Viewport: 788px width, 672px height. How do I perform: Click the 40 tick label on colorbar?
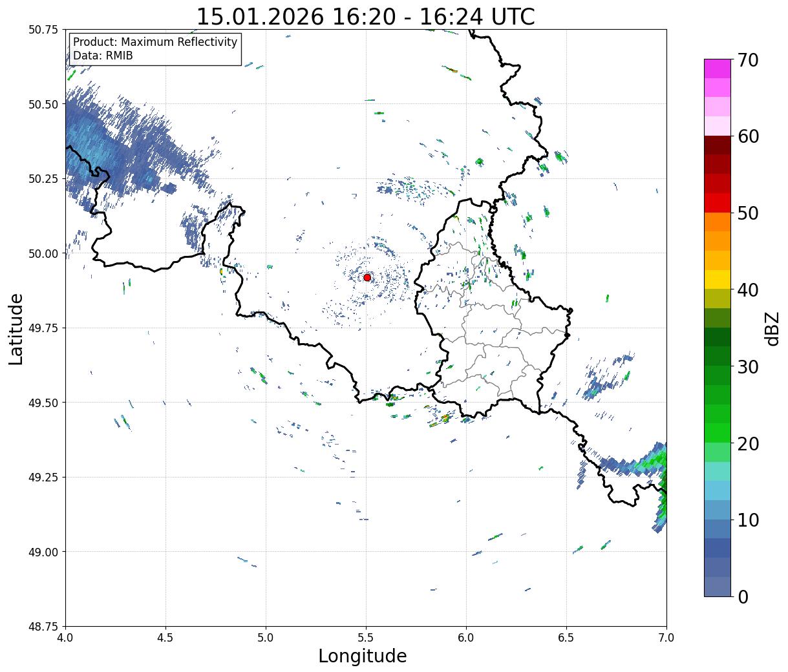[747, 290]
